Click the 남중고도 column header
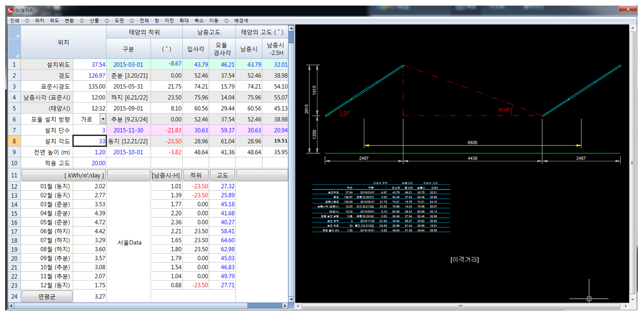644x317 pixels. (x=209, y=32)
